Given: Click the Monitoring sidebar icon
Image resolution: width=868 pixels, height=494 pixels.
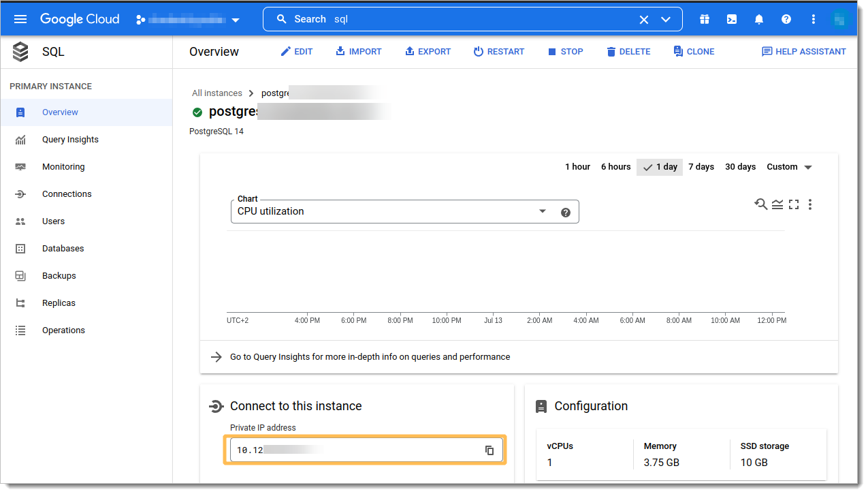Looking at the screenshot, I should [20, 167].
